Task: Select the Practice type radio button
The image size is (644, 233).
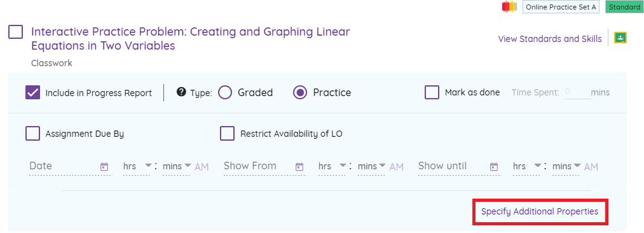Action: tap(300, 92)
